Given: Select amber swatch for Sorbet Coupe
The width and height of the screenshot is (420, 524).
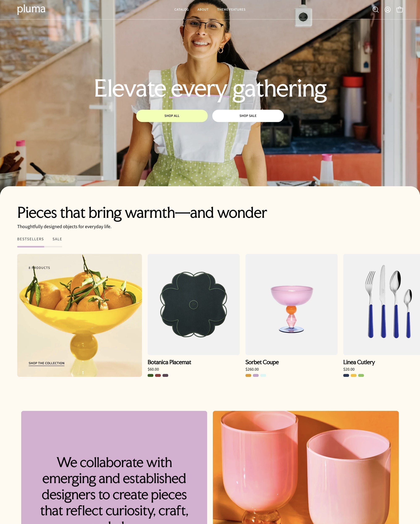Looking at the screenshot, I should pyautogui.click(x=248, y=375).
